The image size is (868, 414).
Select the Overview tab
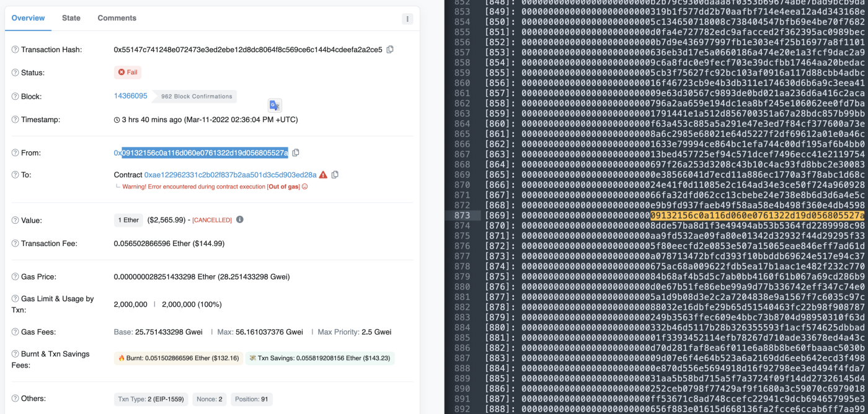click(28, 18)
